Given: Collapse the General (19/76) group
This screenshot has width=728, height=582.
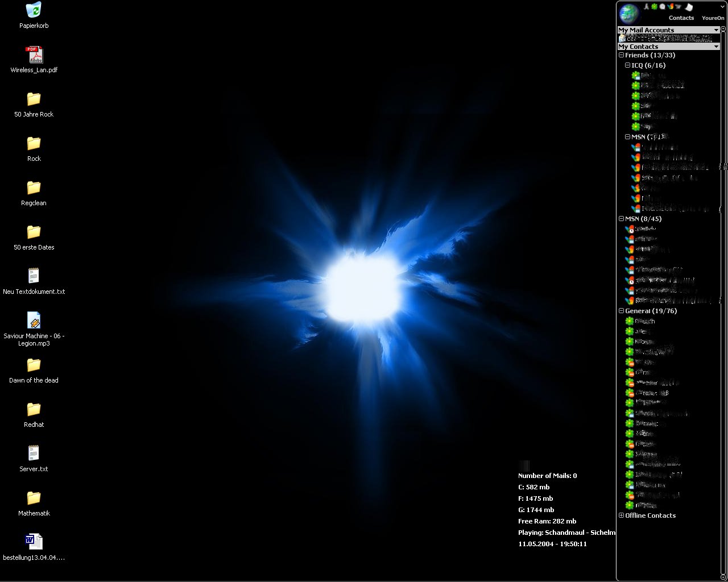Looking at the screenshot, I should [621, 311].
